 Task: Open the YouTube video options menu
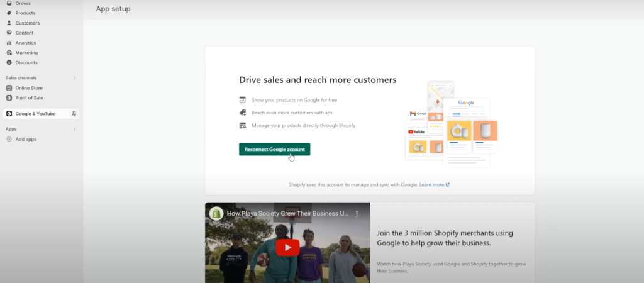(357, 214)
